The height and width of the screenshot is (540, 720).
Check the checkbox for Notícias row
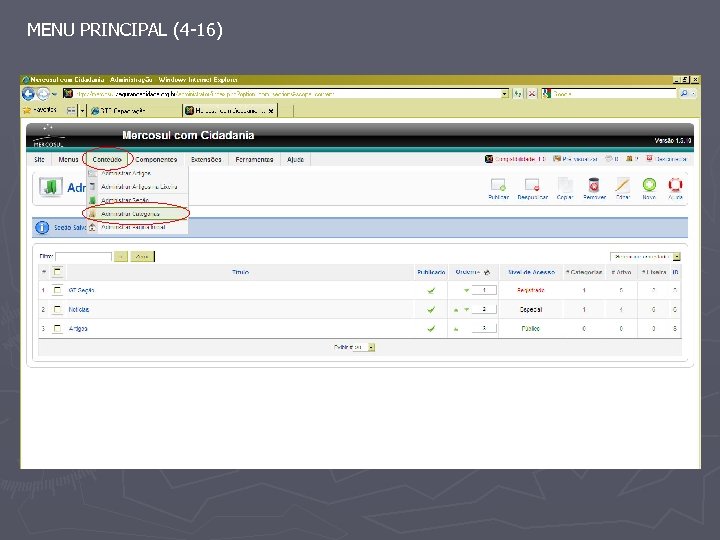(x=57, y=309)
